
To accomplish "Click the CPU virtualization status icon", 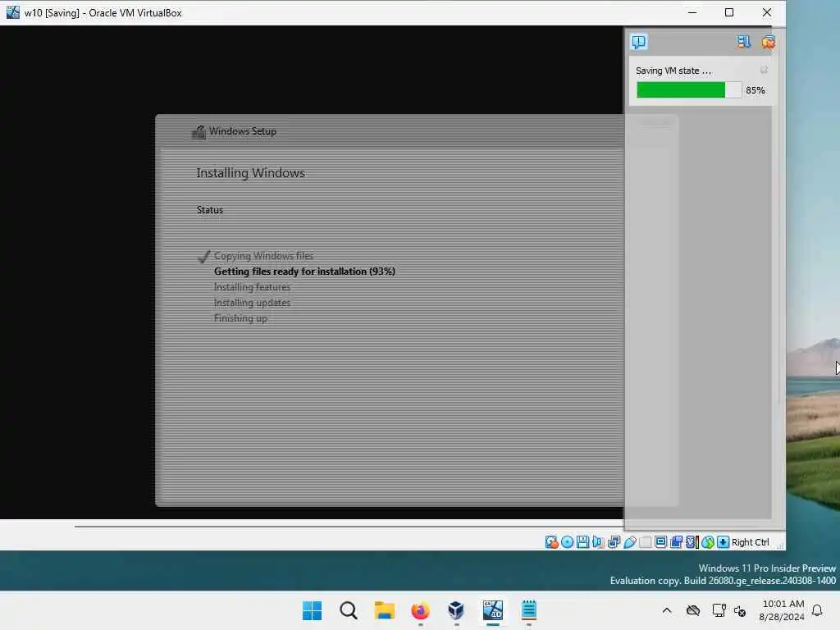I will pos(692,542).
